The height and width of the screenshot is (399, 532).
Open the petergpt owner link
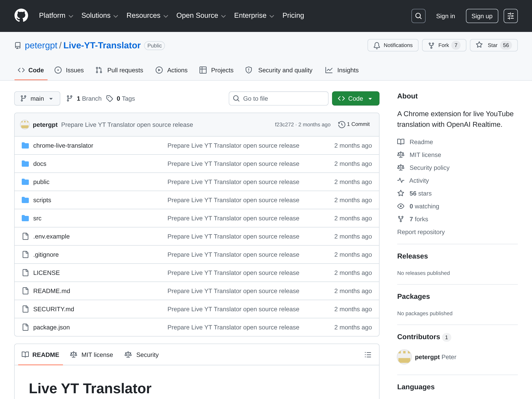tap(41, 45)
